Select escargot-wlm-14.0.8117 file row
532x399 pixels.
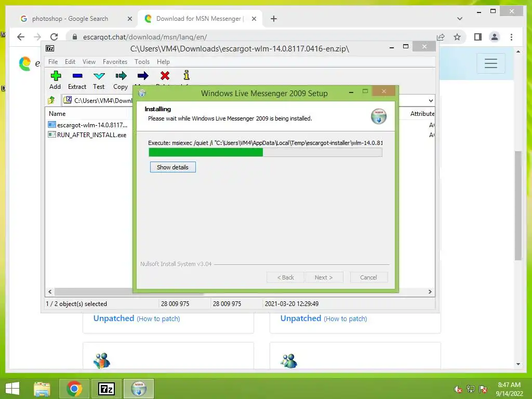tap(88, 125)
